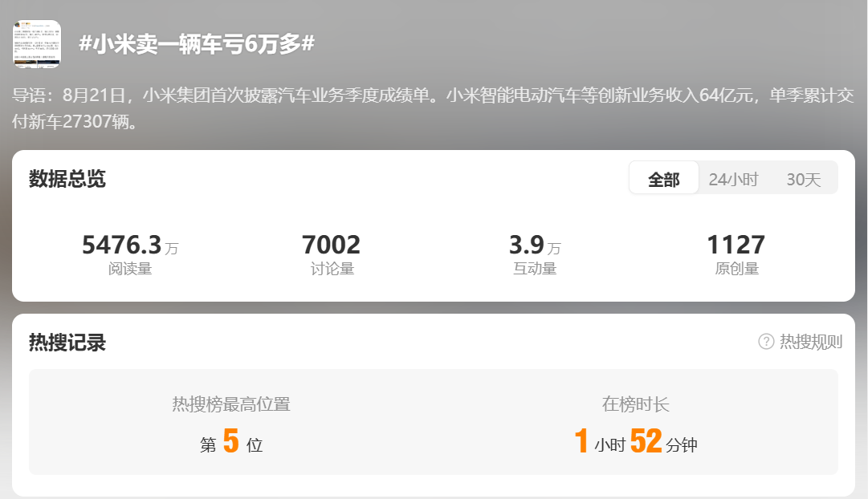Select the 全部 tab
This screenshot has width=868, height=499.
[664, 179]
